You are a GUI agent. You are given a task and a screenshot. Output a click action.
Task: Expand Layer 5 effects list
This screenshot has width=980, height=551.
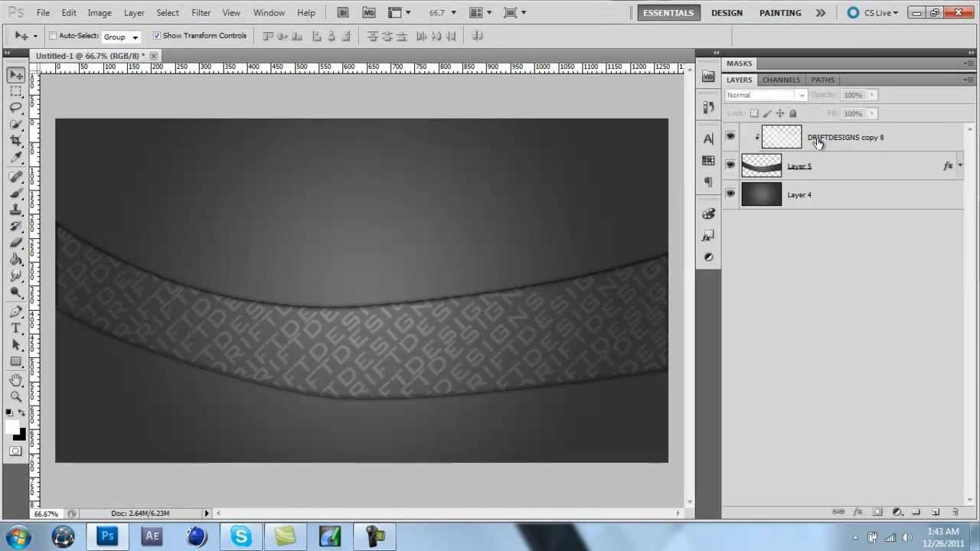[x=960, y=165]
